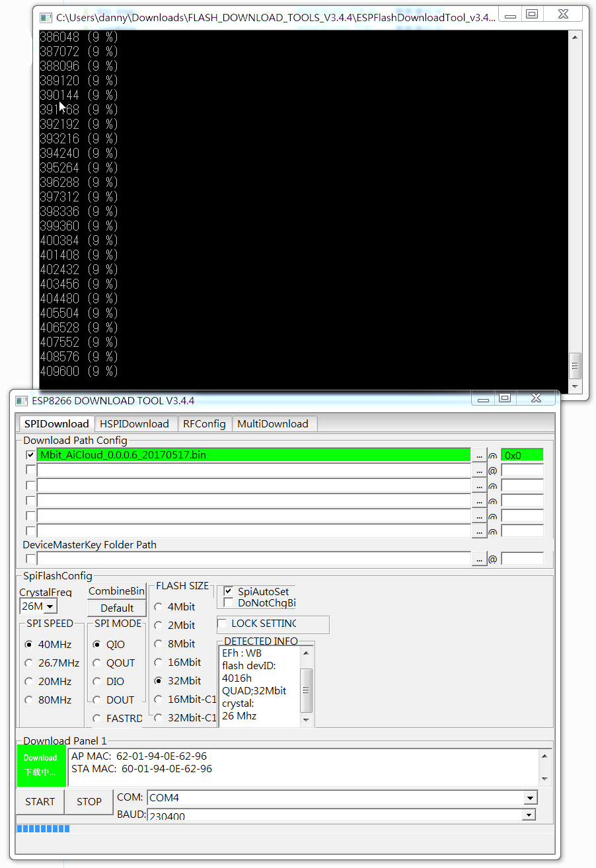Switch to the HSPIDownload tab

134,423
